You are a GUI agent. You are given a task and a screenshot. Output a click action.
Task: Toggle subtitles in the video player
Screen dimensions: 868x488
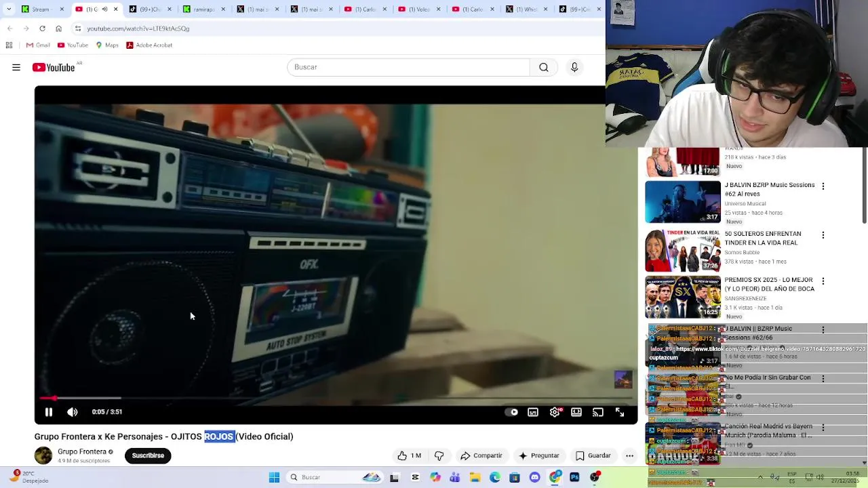coord(533,412)
